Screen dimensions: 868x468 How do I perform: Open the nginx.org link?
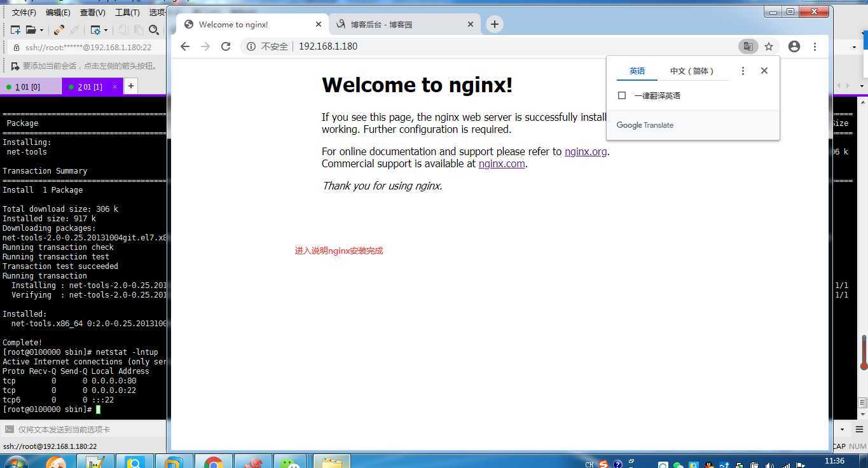[586, 151]
